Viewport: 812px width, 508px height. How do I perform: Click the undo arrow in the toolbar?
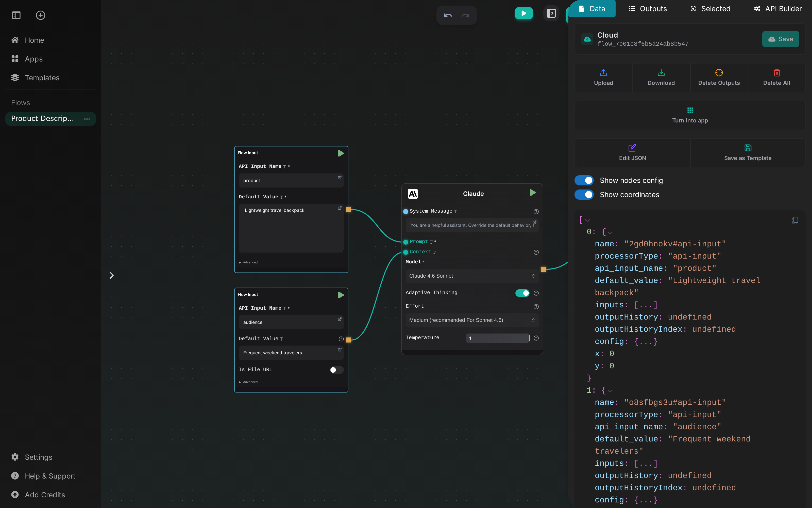click(448, 15)
